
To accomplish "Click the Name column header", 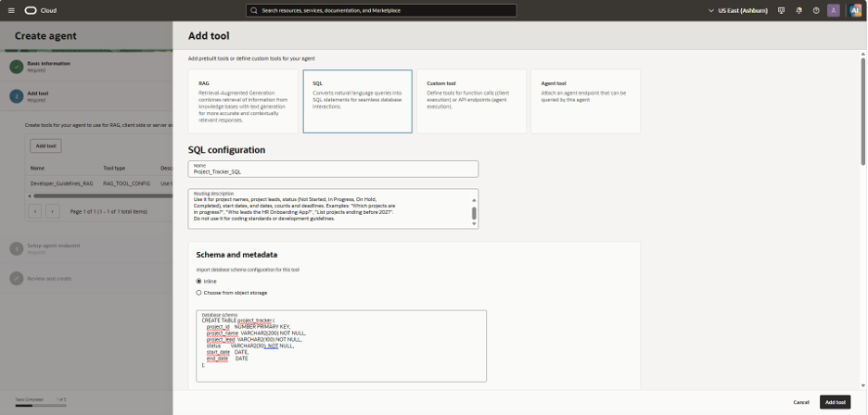I will tap(38, 168).
